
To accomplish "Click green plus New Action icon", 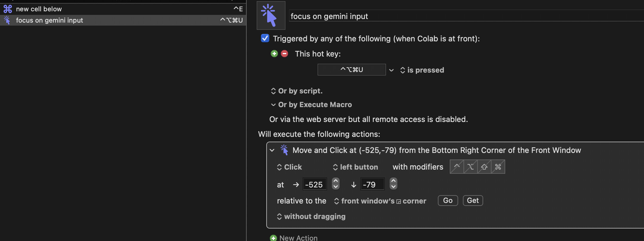I will coord(273,238).
